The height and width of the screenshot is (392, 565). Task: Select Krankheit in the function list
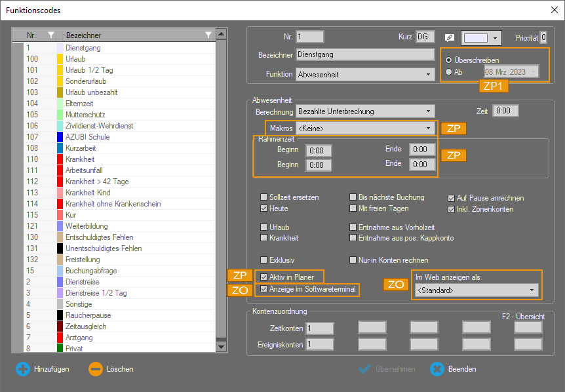pyautogui.click(x=80, y=159)
